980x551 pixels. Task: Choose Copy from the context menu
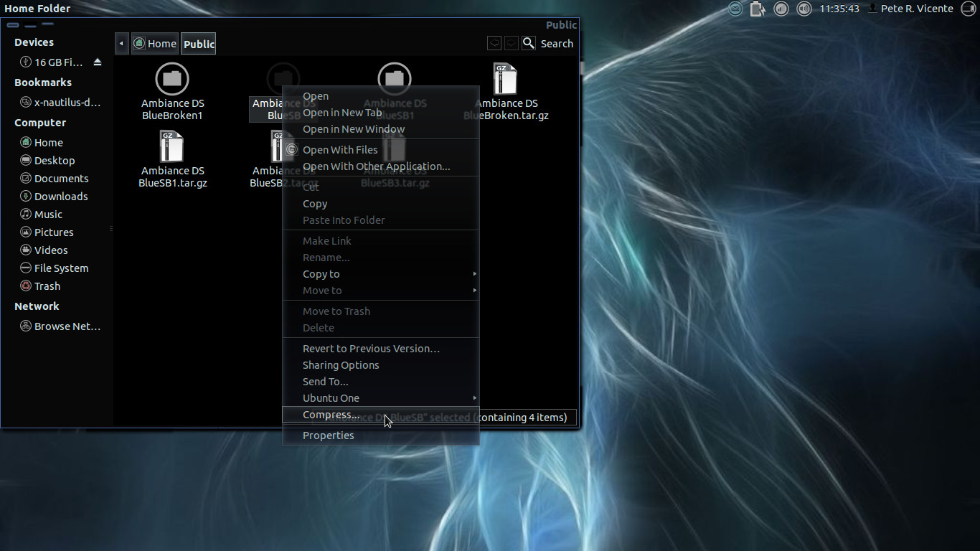[x=381, y=204]
